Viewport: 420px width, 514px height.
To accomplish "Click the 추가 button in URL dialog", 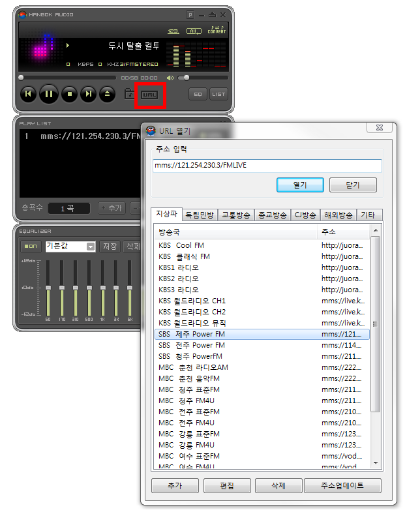I will pos(175,485).
